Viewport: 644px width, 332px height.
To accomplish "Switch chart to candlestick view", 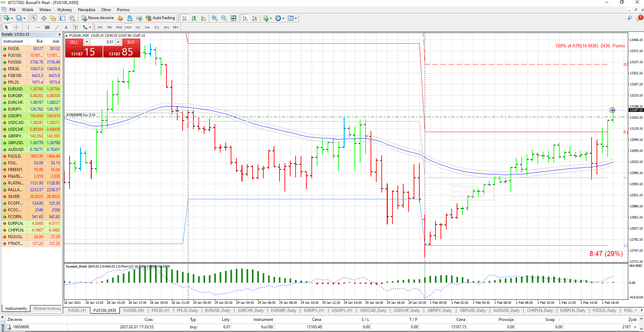I will click(194, 18).
